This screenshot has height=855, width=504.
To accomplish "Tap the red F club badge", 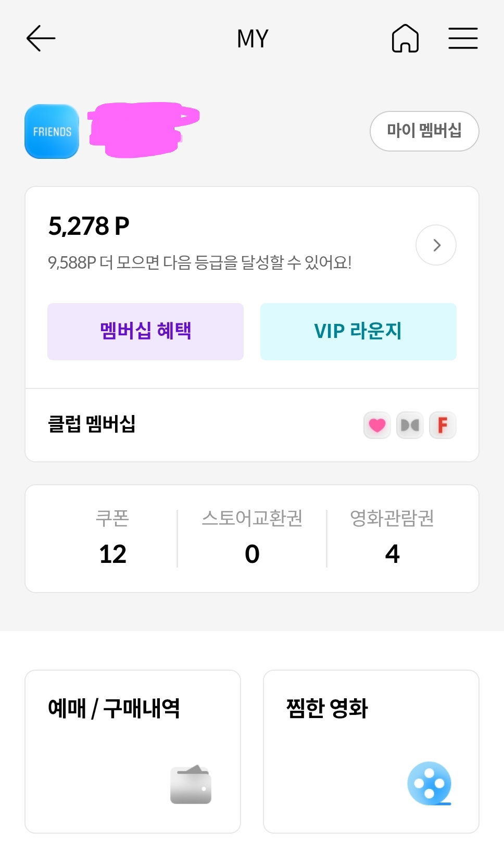I will (x=443, y=425).
